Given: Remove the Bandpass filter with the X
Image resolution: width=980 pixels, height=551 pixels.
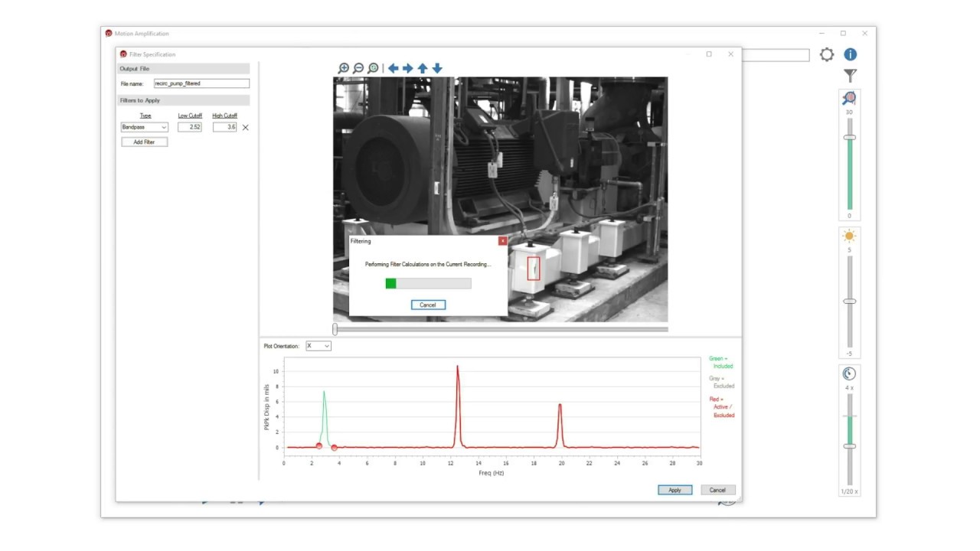Looking at the screenshot, I should pyautogui.click(x=246, y=128).
